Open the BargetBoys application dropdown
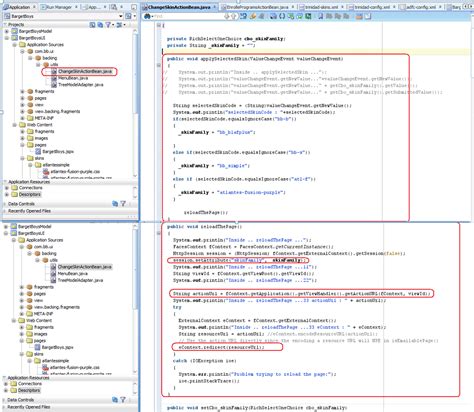Screen dimensions: 474x412 pos(120,16)
